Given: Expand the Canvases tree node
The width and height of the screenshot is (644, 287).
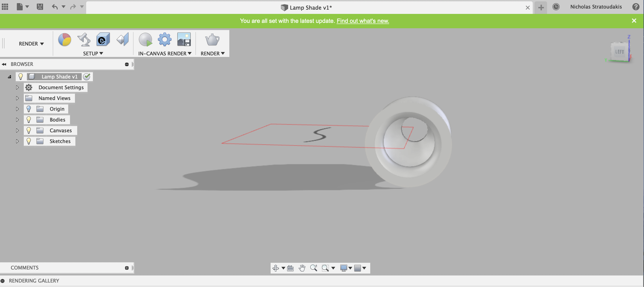Looking at the screenshot, I should pyautogui.click(x=17, y=130).
